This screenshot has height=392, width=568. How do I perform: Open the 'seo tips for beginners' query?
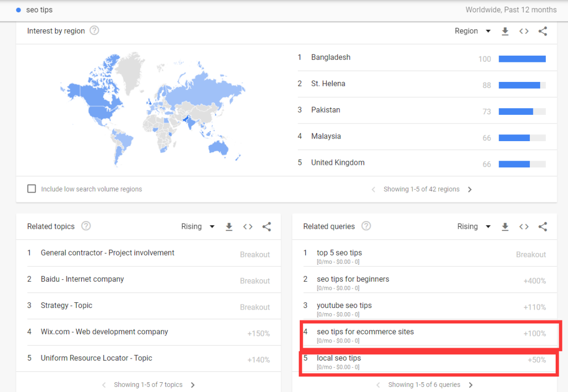pos(353,279)
